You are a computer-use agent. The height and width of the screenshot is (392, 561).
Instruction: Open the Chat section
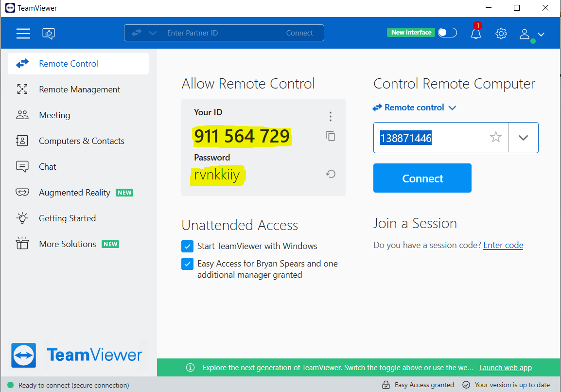tap(78, 167)
